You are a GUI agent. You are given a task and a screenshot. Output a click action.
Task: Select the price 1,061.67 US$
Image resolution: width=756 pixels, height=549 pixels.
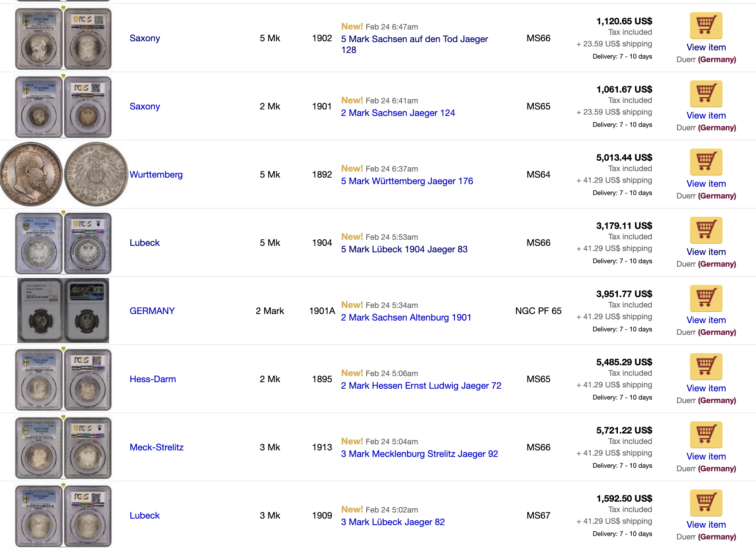[624, 89]
